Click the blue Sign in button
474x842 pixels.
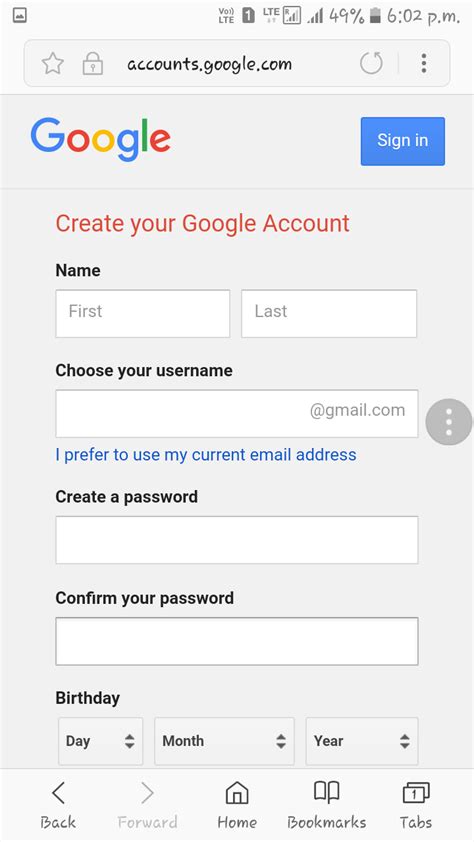point(403,141)
